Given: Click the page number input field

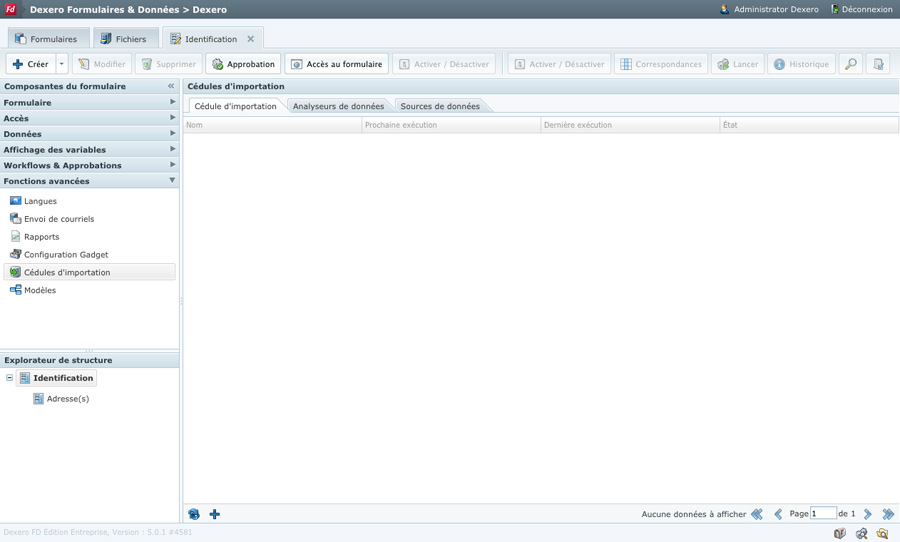Looking at the screenshot, I should (823, 514).
